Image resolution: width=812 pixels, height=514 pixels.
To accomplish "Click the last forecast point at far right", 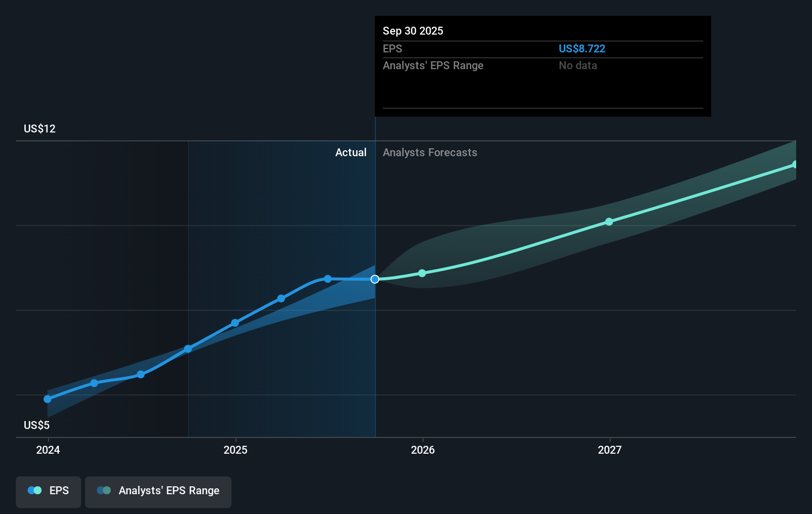I will 794,165.
